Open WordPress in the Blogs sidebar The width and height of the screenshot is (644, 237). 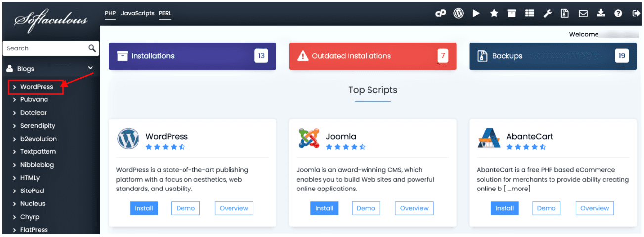(x=37, y=87)
